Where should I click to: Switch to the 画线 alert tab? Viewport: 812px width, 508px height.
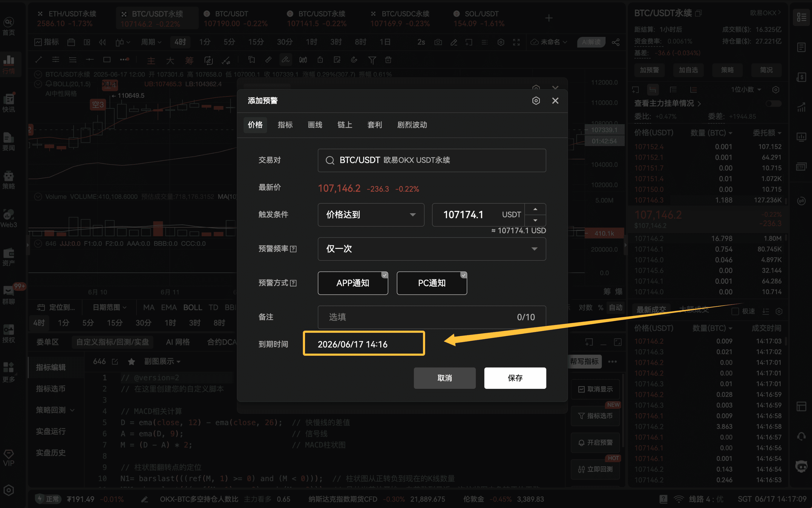[315, 125]
